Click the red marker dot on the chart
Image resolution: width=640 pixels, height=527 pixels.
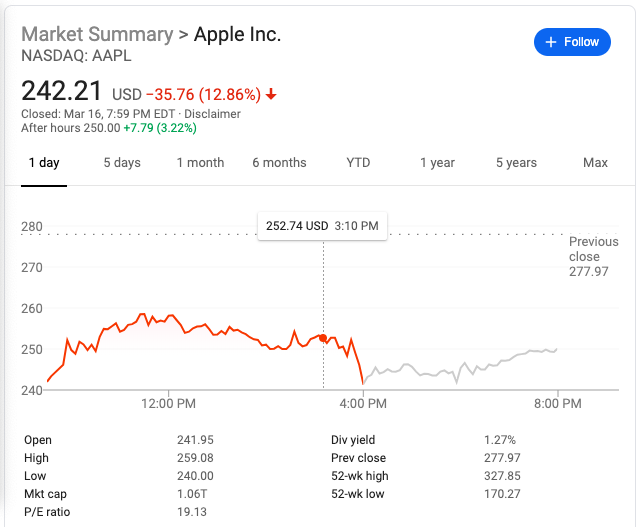click(x=323, y=338)
